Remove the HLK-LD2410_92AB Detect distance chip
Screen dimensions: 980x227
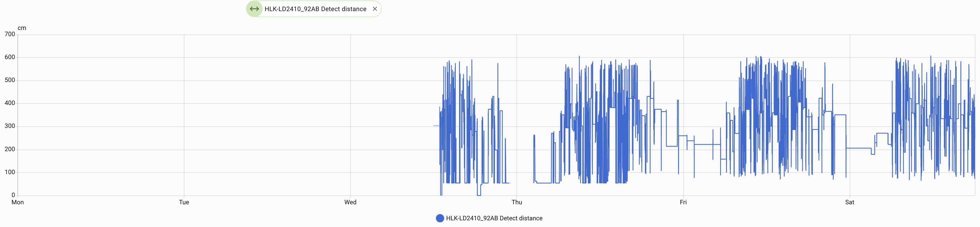click(375, 9)
